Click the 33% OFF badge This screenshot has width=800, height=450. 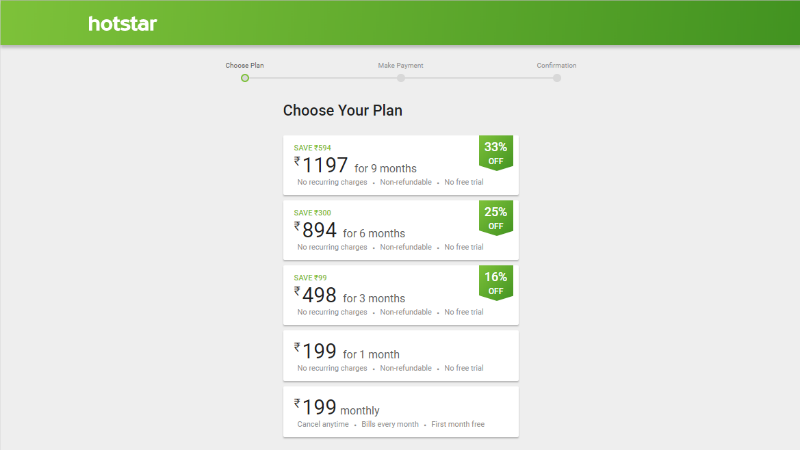pyautogui.click(x=495, y=153)
